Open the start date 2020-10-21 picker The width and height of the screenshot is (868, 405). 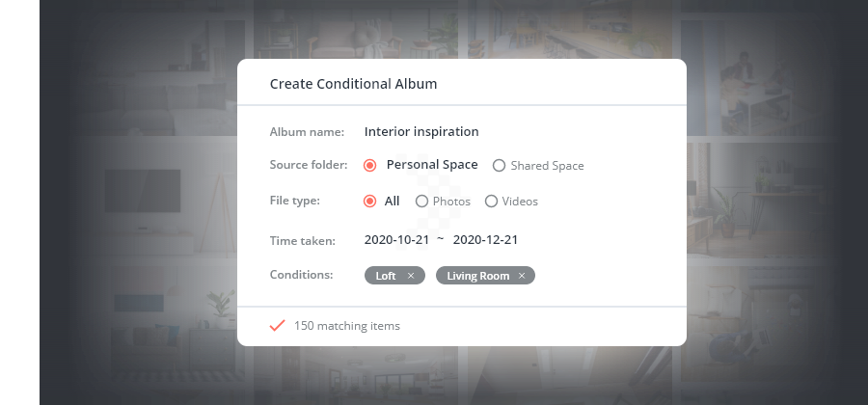[x=397, y=239]
